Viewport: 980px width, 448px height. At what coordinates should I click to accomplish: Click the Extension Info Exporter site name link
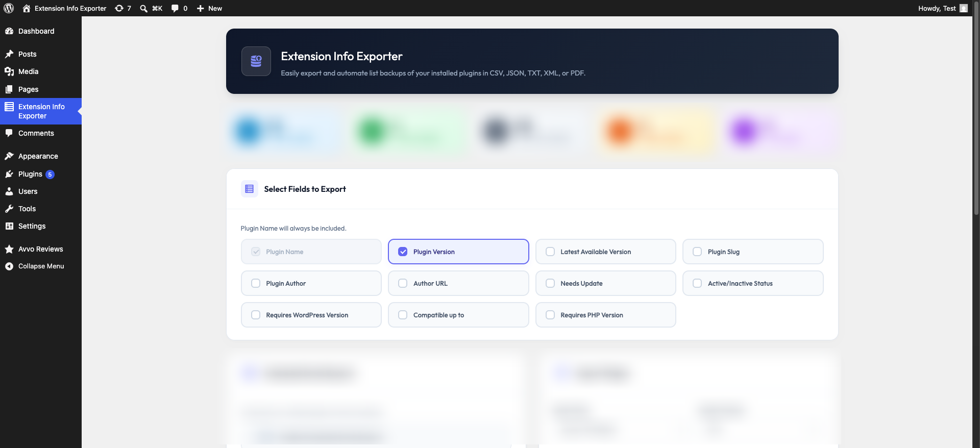click(x=70, y=8)
